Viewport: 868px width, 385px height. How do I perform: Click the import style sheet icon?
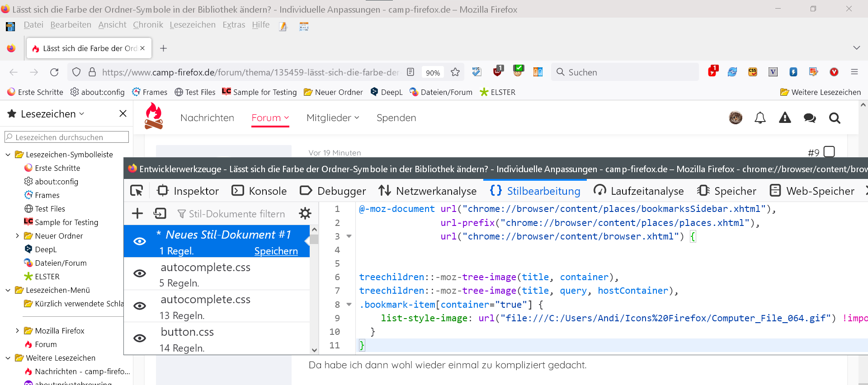pos(160,213)
